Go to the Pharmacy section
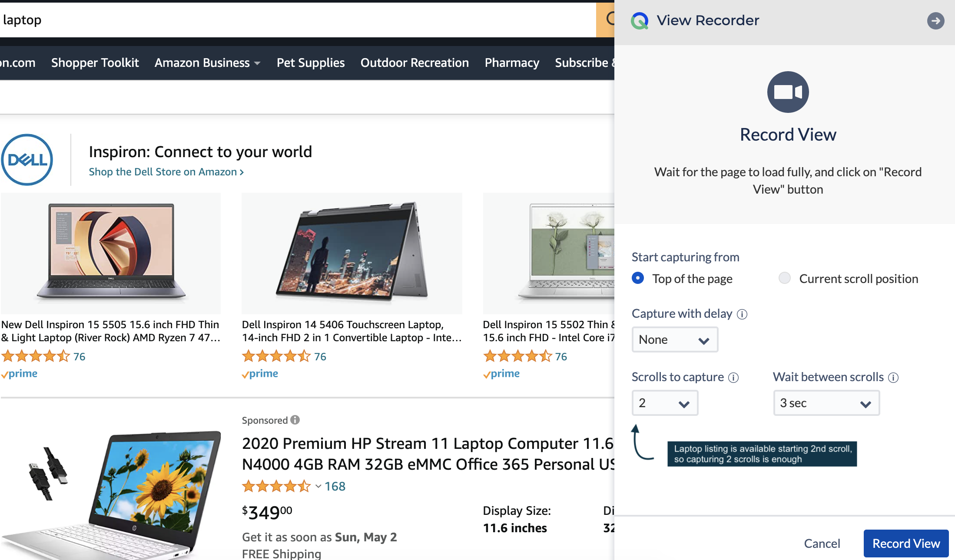The height and width of the screenshot is (560, 955). (511, 63)
